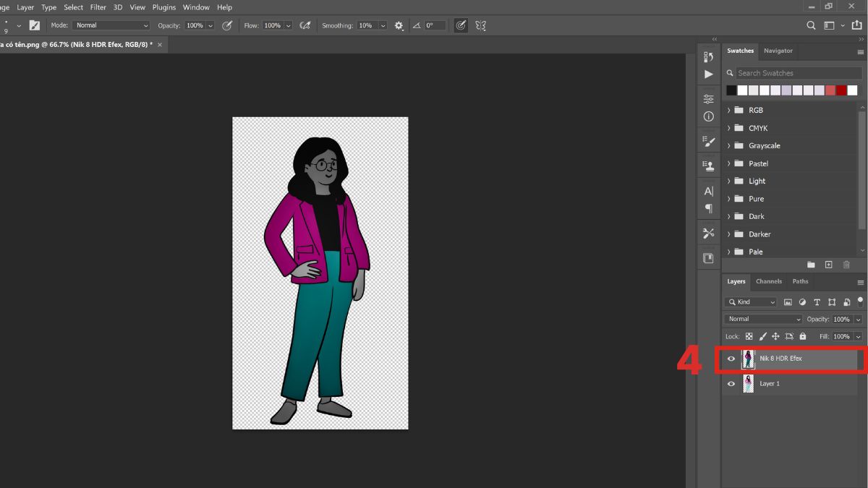This screenshot has height=488, width=868.
Task: Open the Properties panel sliders icon
Action: pos(708,99)
